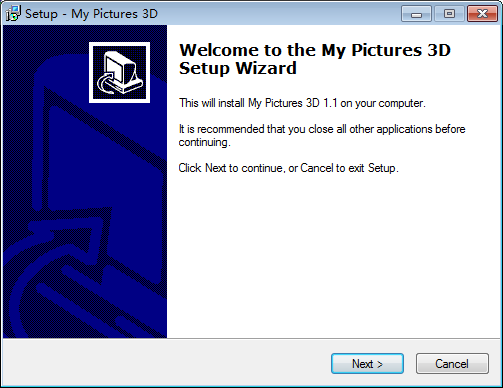The height and width of the screenshot is (388, 503).
Task: Click the computer installer icon in white frame
Action: point(119,72)
